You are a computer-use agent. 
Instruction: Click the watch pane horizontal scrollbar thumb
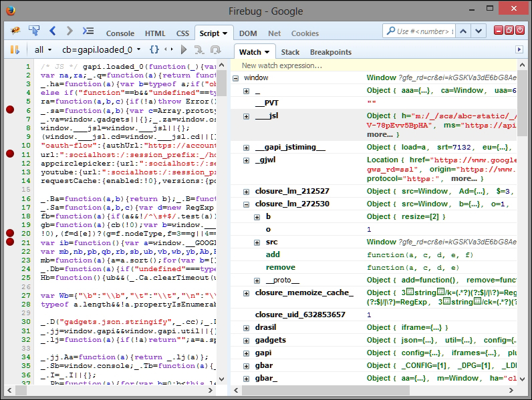tap(325, 391)
